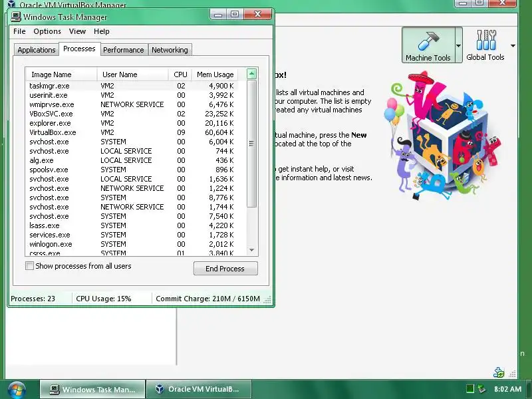
Task: Select the VBoxSVC.exe process
Action: pos(132,114)
